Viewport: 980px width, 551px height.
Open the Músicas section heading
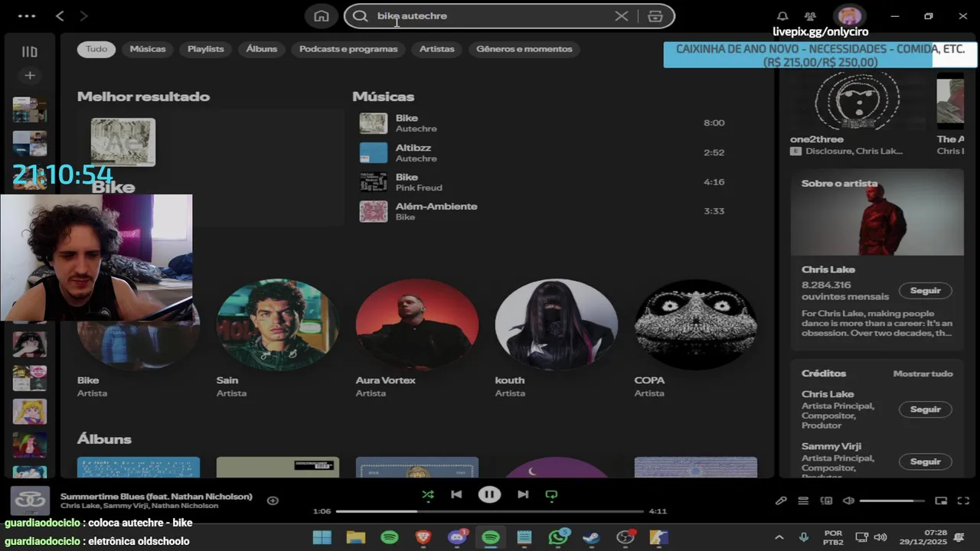coord(384,96)
